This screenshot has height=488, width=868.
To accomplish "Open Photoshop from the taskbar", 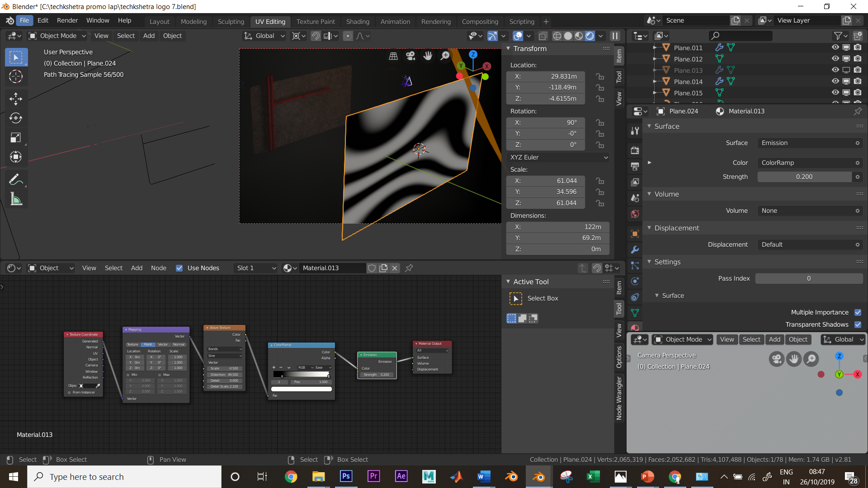I will coord(346,477).
